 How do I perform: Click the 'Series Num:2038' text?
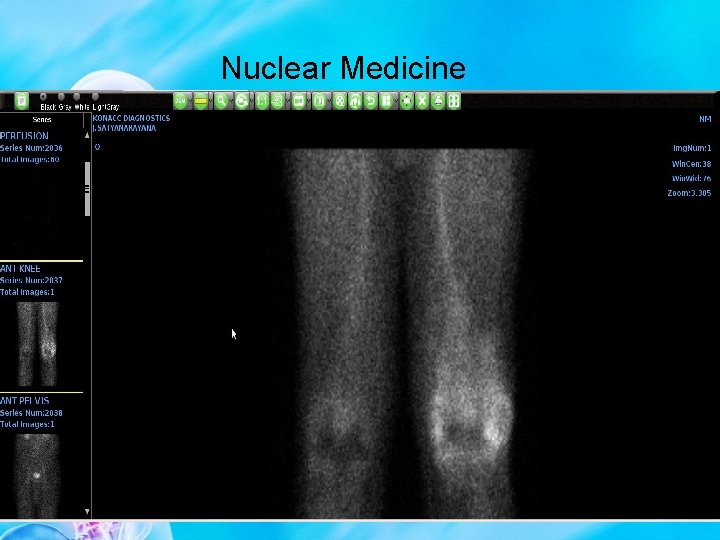31,413
